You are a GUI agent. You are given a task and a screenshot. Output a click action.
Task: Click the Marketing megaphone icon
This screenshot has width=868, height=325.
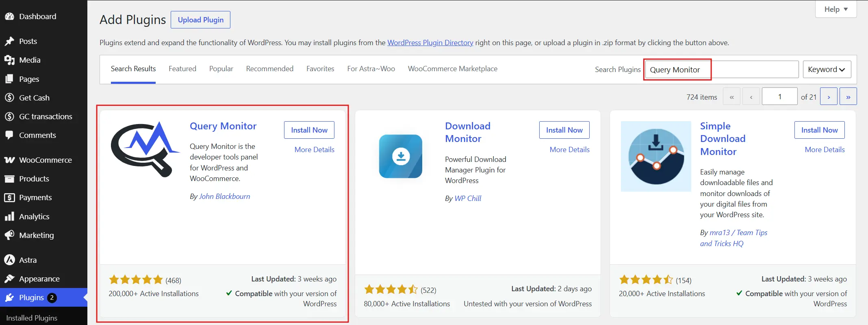click(9, 235)
